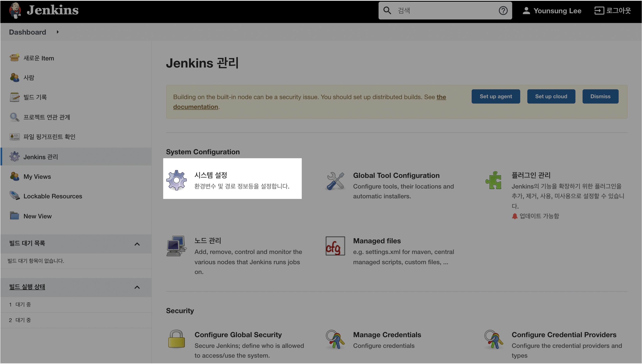642x364 pixels.
Task: Open the documentation link
Action: tap(195, 107)
